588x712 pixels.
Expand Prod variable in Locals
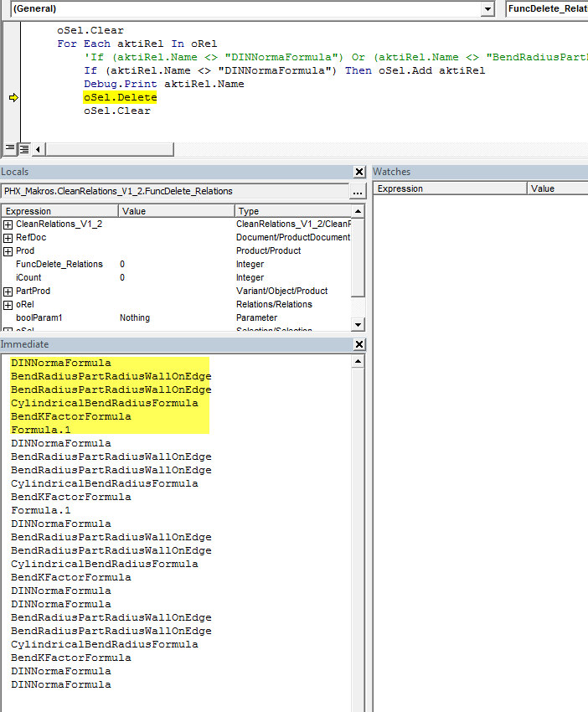click(8, 251)
